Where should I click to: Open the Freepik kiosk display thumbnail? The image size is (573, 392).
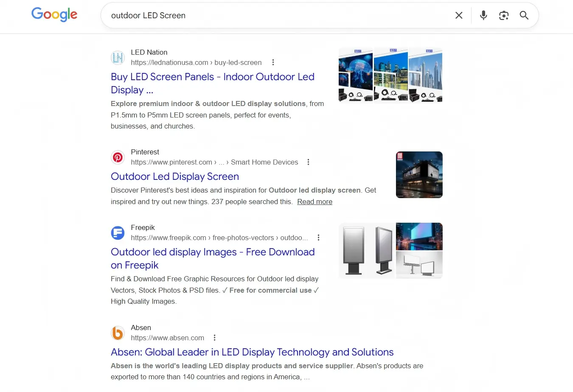[367, 251]
